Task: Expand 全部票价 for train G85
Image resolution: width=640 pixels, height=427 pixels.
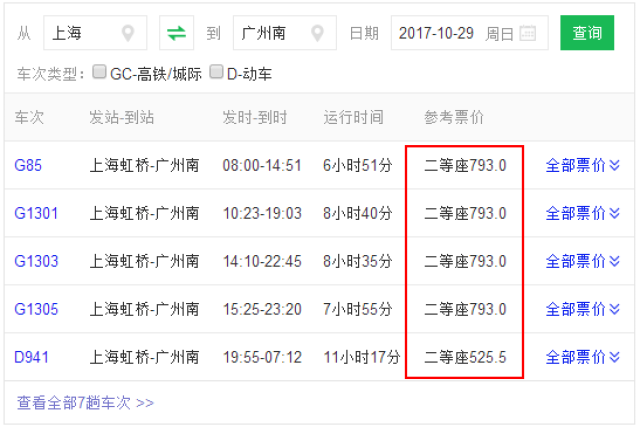Action: click(583, 165)
